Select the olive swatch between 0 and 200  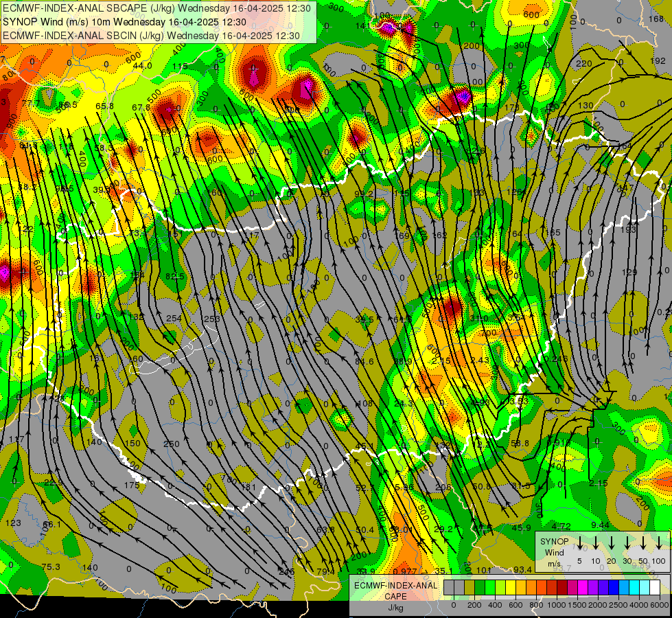tap(470, 587)
